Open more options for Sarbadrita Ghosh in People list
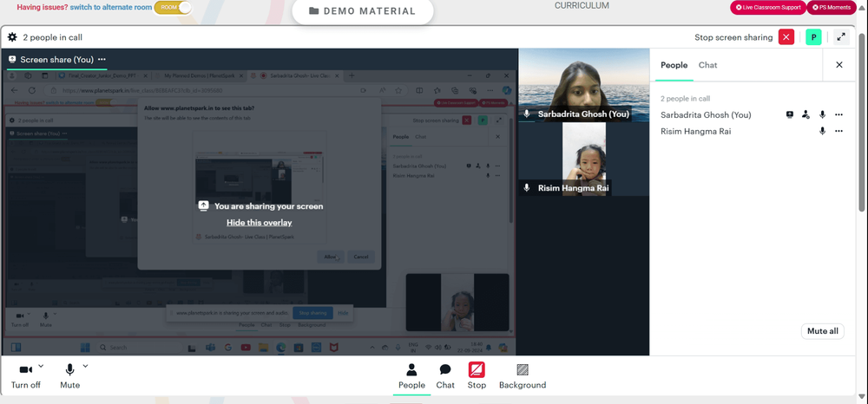 point(839,114)
